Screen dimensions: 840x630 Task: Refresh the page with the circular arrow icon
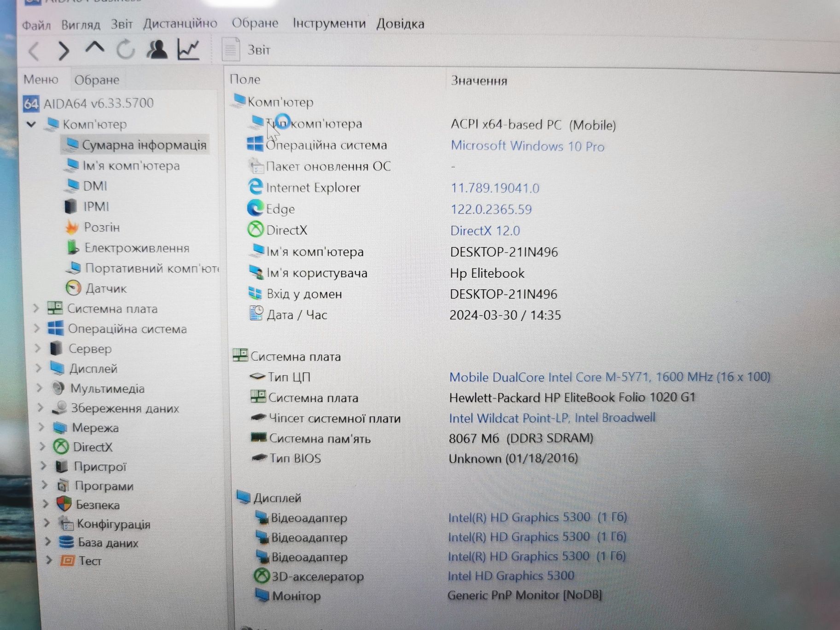(x=125, y=49)
